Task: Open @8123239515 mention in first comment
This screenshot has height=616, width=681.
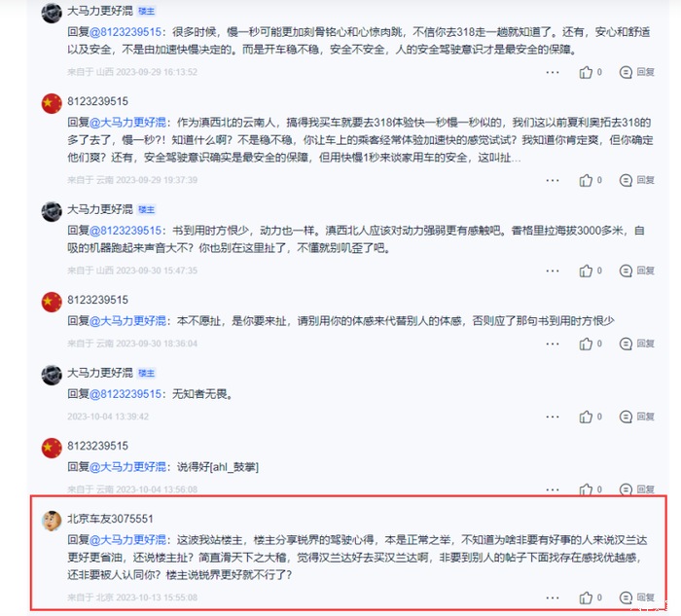Action: tap(125, 32)
